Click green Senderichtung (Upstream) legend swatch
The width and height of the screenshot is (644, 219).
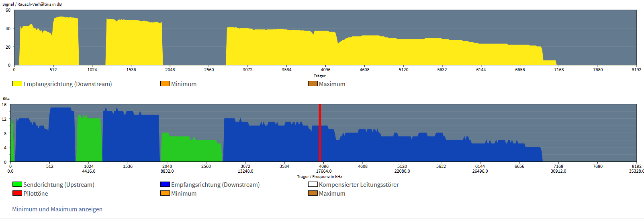(x=17, y=184)
